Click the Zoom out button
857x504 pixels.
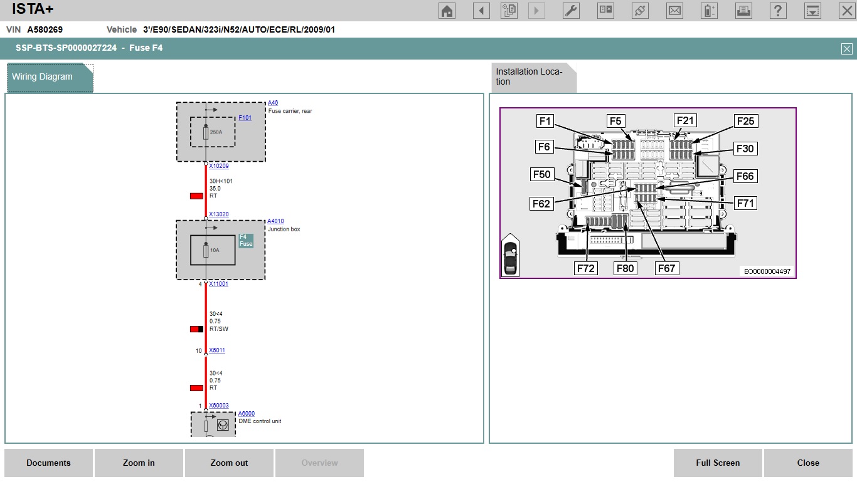click(229, 463)
